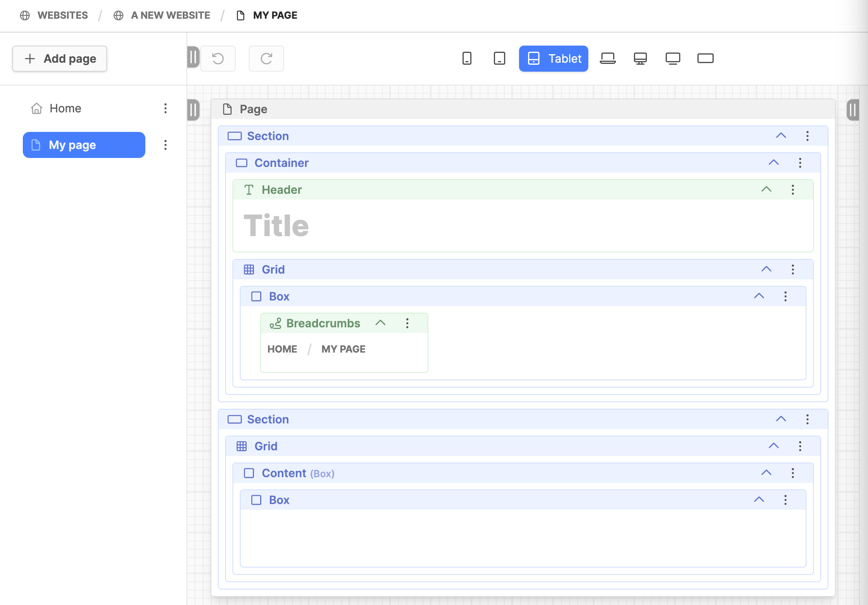Click the undo arrow button
This screenshot has width=868, height=605.
point(218,59)
